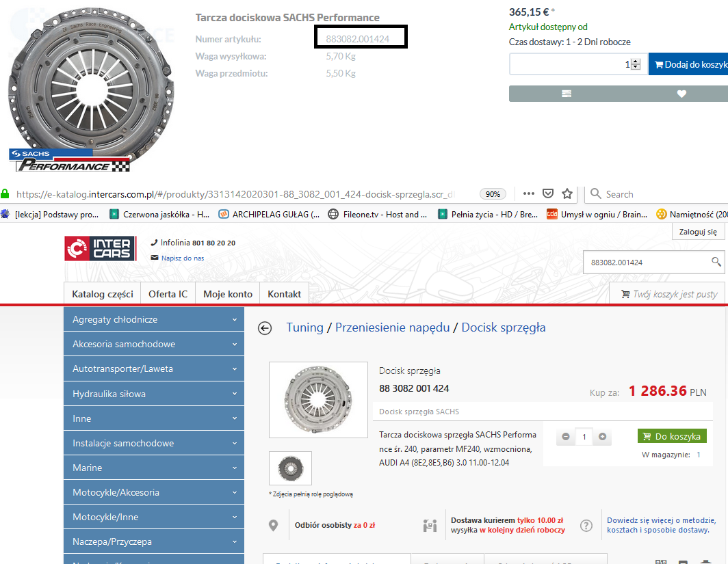Click the map pin pickup icon
The image size is (728, 564).
273,525
